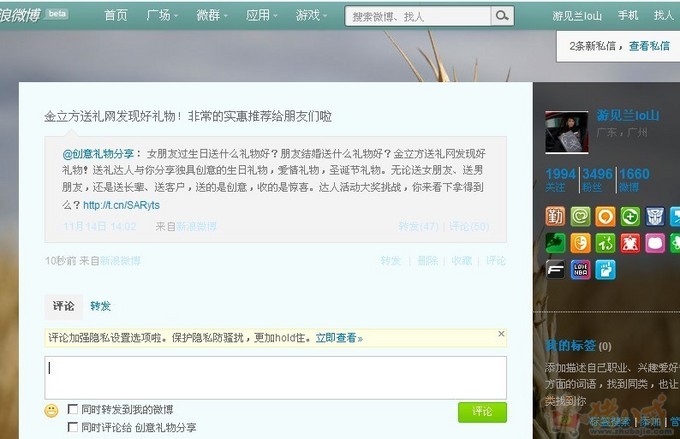This screenshot has height=439, width=680.
Task: Click the blue pointing hand badge icon
Action: [605, 270]
